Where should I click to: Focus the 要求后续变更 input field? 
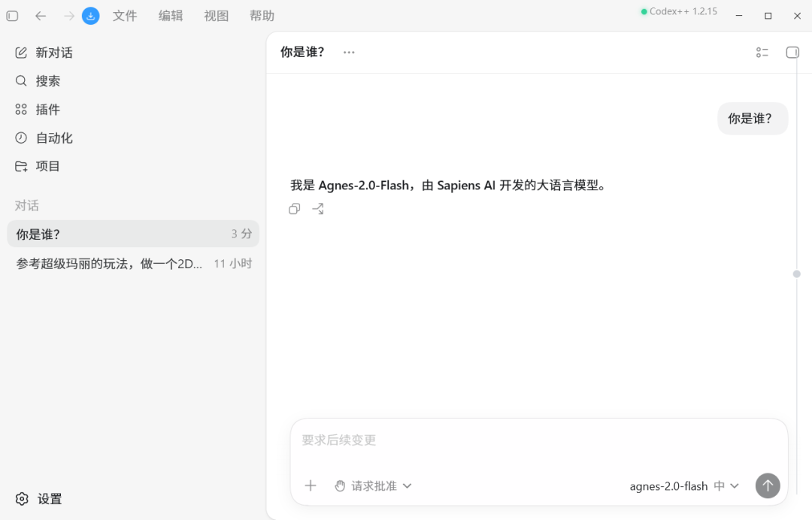pos(538,440)
